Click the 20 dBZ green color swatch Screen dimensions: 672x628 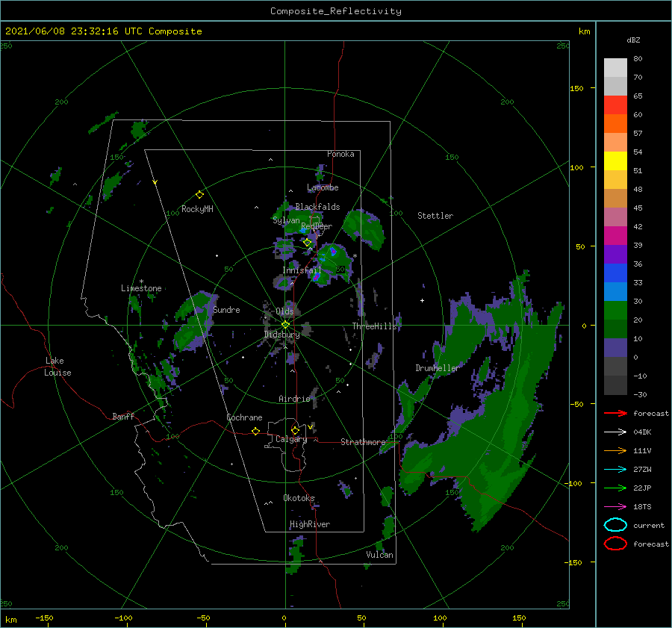click(x=615, y=311)
